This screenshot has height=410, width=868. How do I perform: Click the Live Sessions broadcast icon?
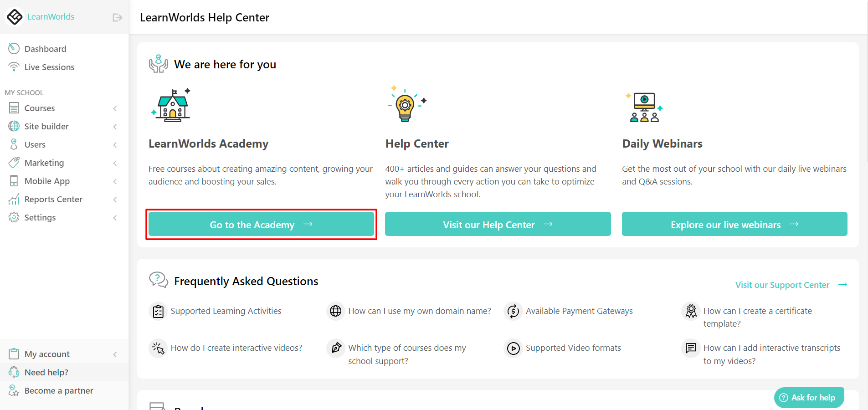coord(14,67)
